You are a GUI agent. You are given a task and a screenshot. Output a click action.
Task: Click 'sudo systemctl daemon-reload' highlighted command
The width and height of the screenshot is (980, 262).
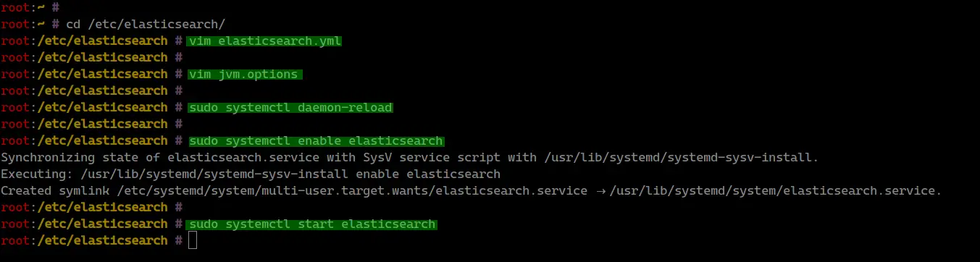click(x=290, y=107)
